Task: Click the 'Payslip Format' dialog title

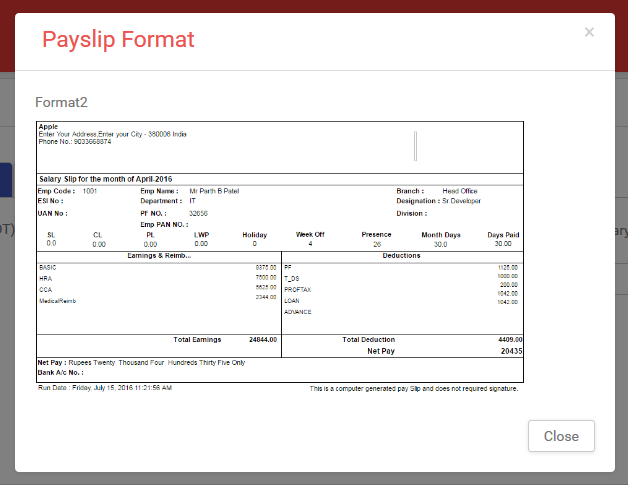Action: pyautogui.click(x=118, y=40)
